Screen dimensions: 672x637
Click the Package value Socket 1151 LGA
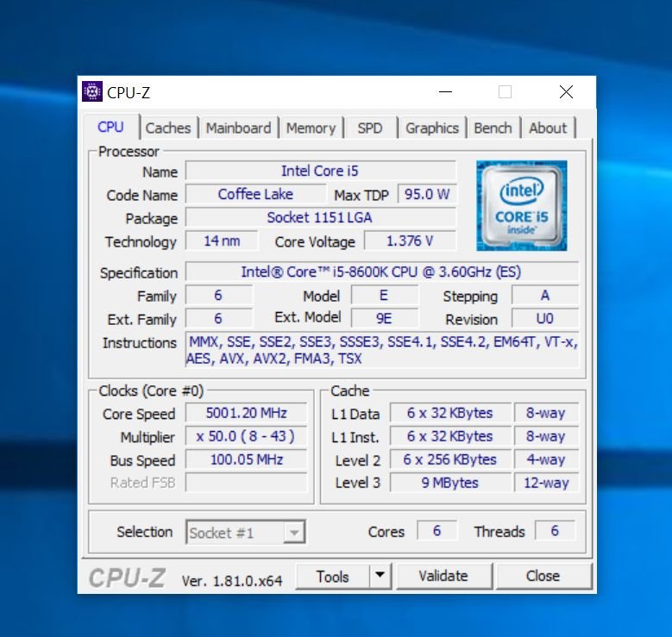tap(321, 217)
